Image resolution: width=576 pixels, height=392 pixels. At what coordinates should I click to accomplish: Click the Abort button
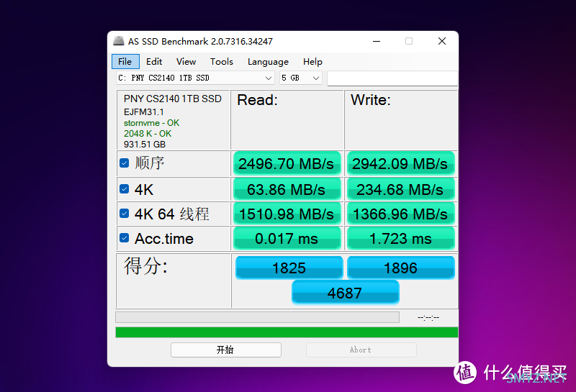tap(361, 350)
